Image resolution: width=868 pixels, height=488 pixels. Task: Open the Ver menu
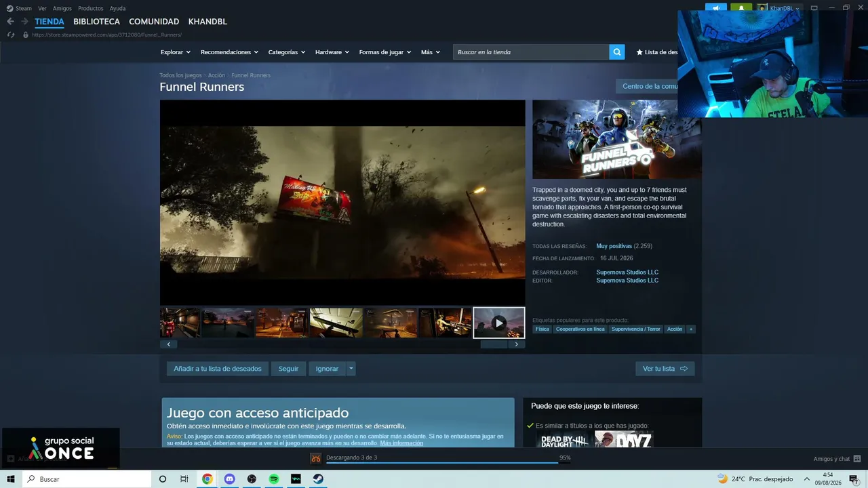click(42, 8)
